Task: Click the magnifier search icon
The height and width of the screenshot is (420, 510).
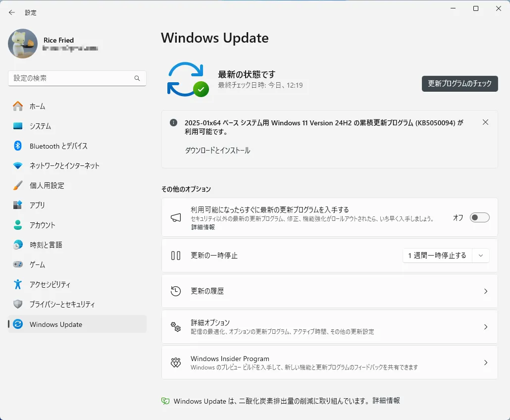Action: pyautogui.click(x=137, y=78)
